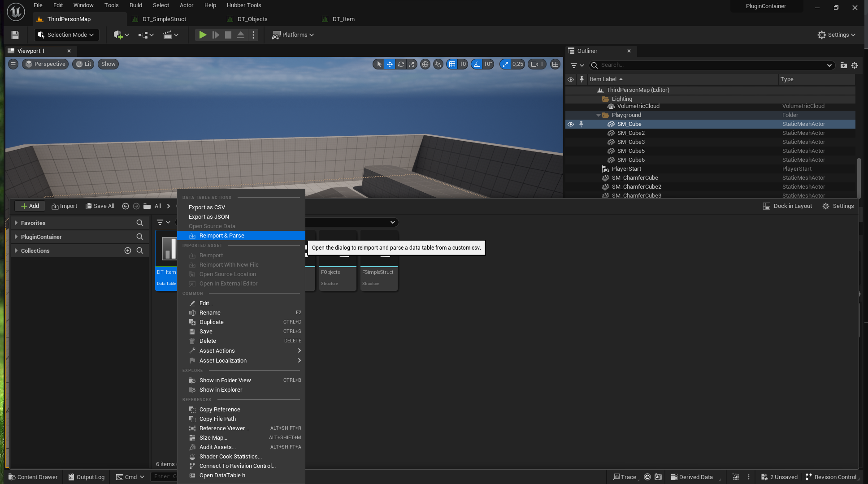
Task: Toggle grid snapping in the viewport
Action: click(452, 64)
